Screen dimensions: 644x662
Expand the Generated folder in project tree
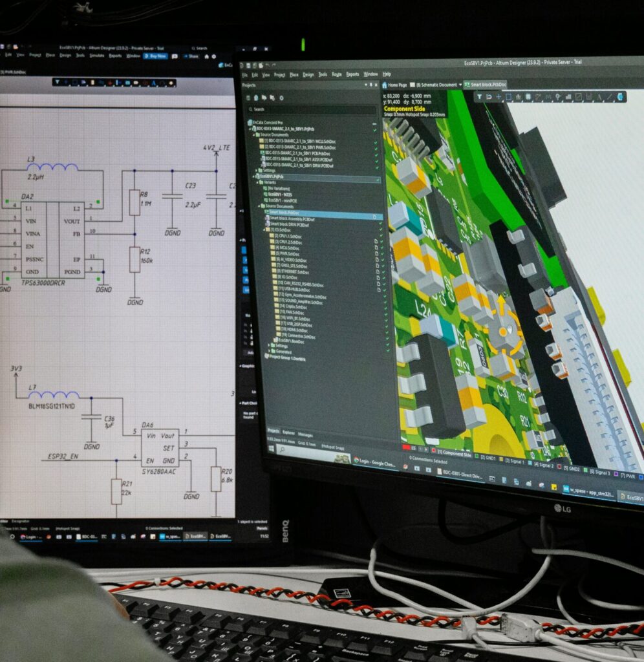pos(269,351)
